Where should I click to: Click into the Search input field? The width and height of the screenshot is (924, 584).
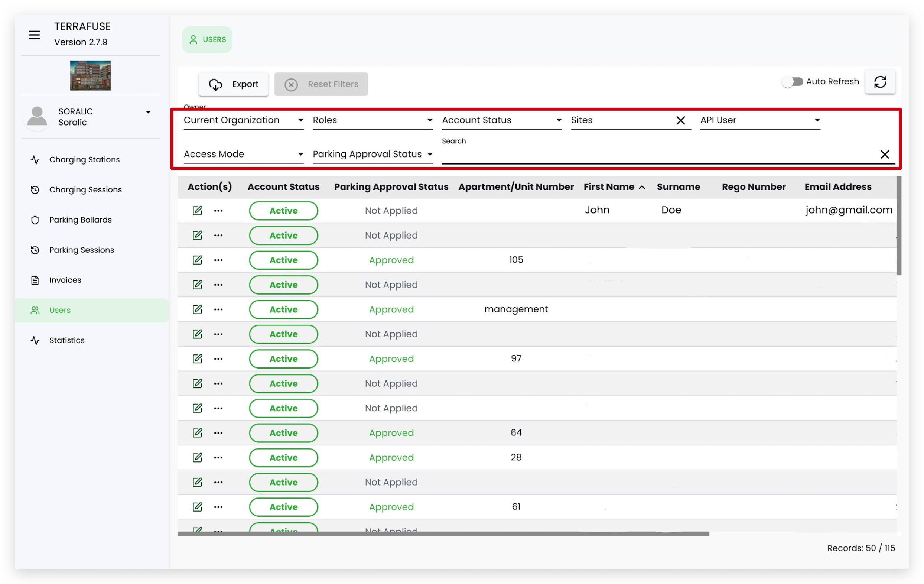coord(656,155)
